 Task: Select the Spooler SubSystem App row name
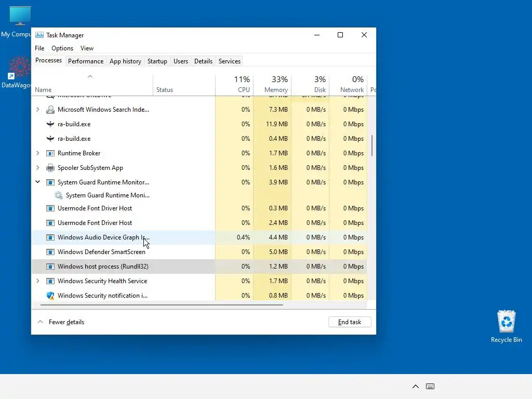(90, 168)
